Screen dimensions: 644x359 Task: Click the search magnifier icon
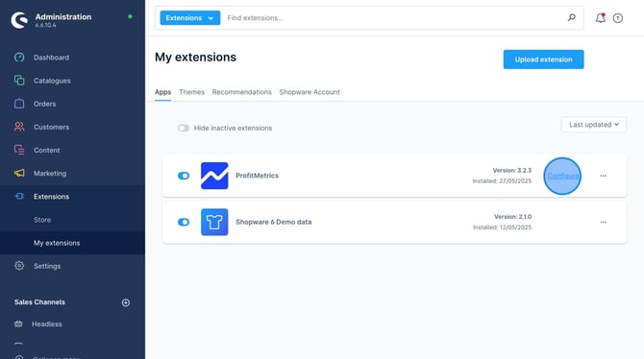[x=571, y=17]
